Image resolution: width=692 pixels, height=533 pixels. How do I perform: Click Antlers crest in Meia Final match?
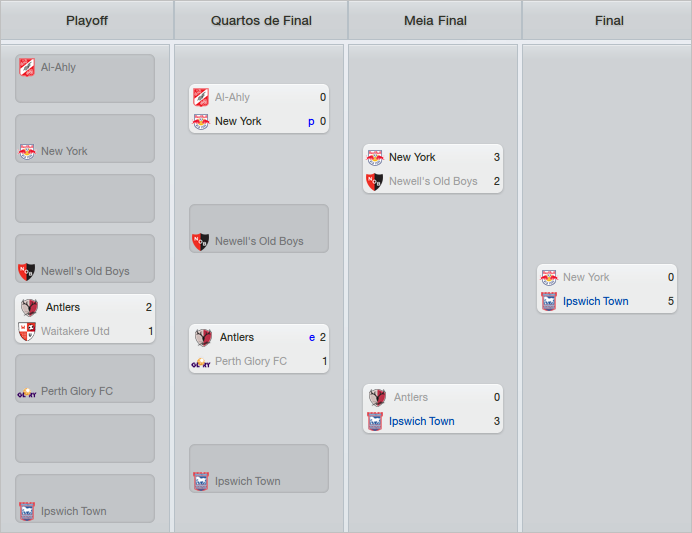[x=375, y=397]
